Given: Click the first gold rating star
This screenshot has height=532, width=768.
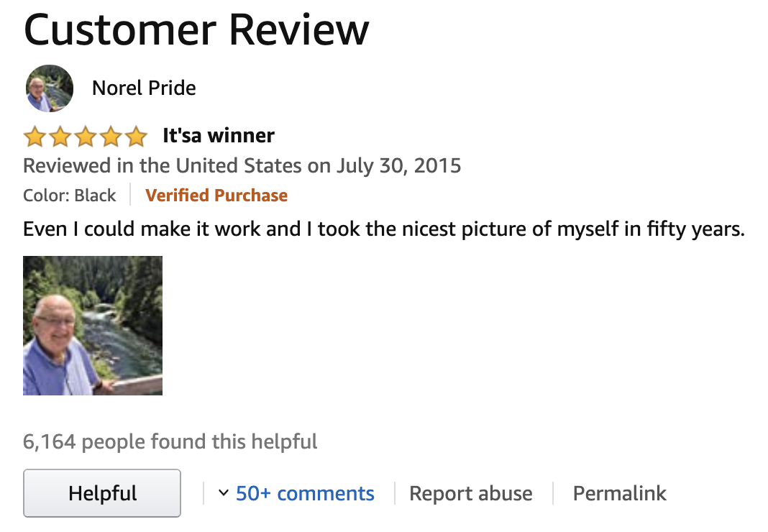Looking at the screenshot, I should tap(35, 136).
